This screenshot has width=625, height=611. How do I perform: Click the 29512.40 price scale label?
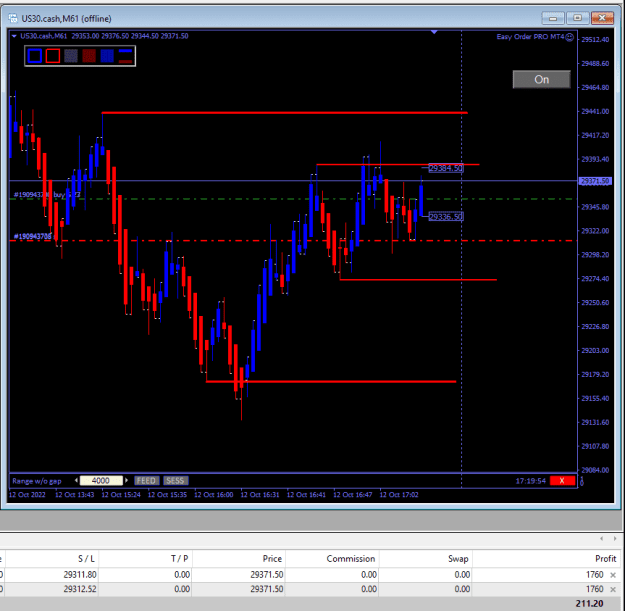tap(596, 39)
